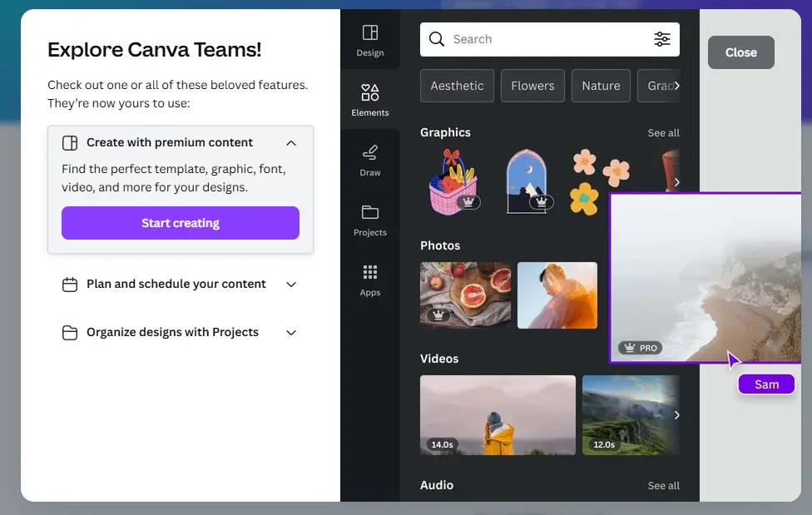Click the crown badge on arched window graphic

(x=541, y=202)
